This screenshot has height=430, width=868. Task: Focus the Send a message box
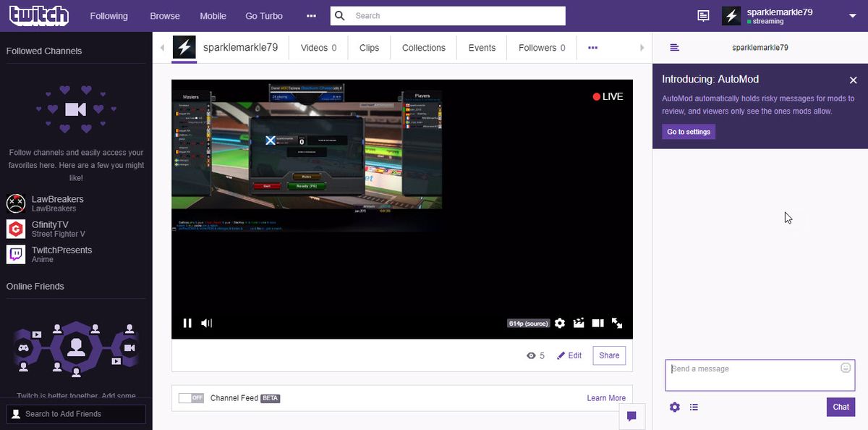(x=759, y=376)
